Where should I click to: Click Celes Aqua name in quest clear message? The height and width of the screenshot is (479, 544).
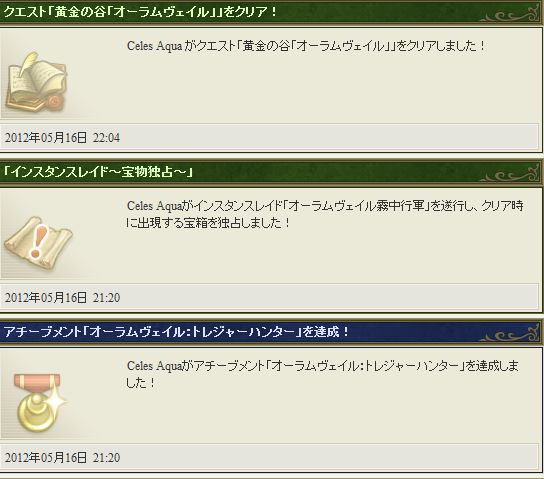(x=154, y=46)
